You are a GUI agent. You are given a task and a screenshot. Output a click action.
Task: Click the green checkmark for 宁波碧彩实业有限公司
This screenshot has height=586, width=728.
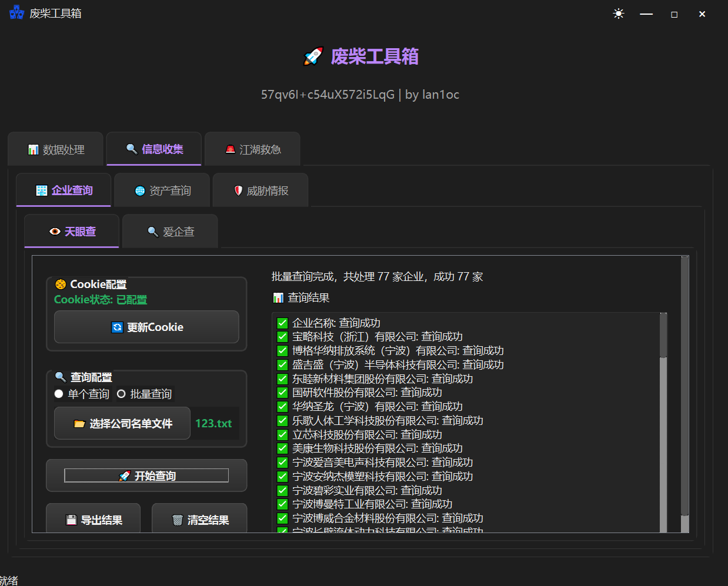(282, 491)
